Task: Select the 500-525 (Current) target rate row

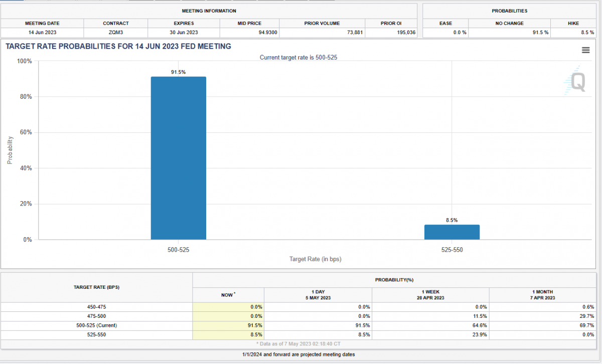Action: pos(96,325)
